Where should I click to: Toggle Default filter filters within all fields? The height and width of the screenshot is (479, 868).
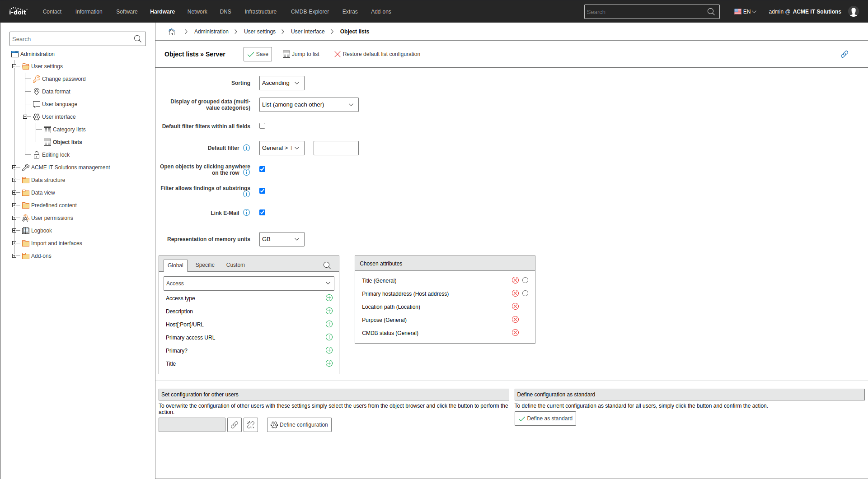(262, 126)
